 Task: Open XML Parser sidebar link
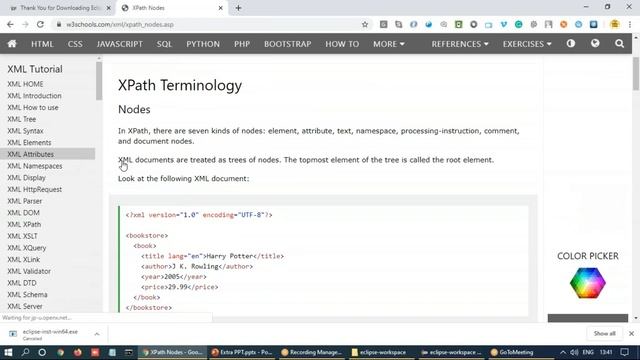pos(24,201)
